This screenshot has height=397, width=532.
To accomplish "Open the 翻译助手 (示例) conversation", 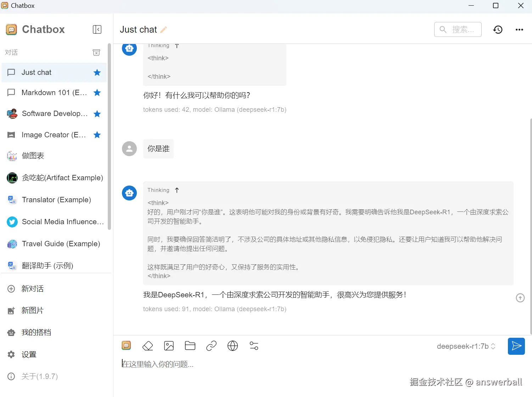I will coord(54,266).
